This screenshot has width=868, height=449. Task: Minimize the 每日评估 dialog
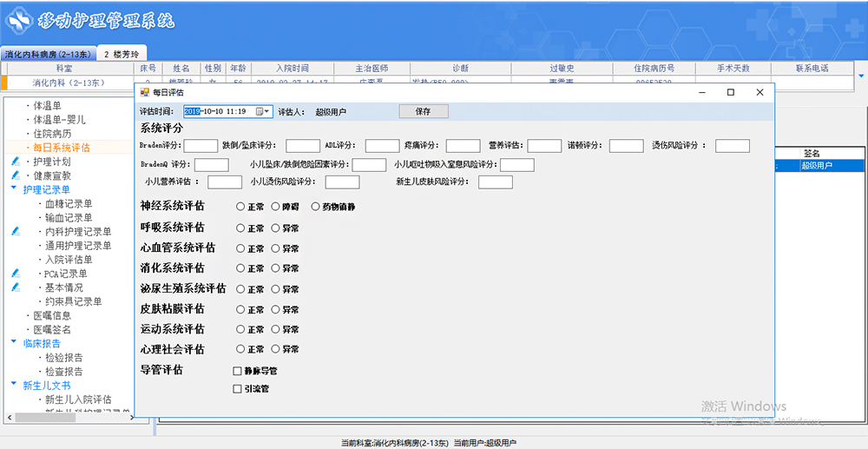coord(701,92)
